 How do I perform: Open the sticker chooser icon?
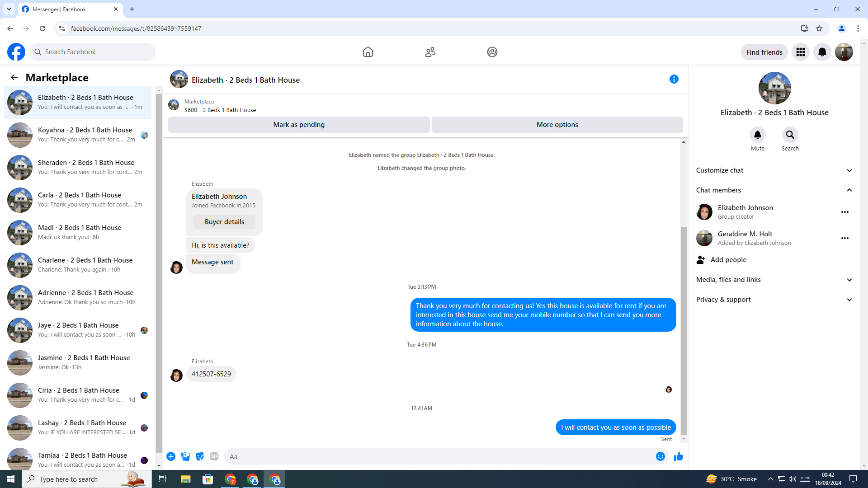tap(200, 457)
